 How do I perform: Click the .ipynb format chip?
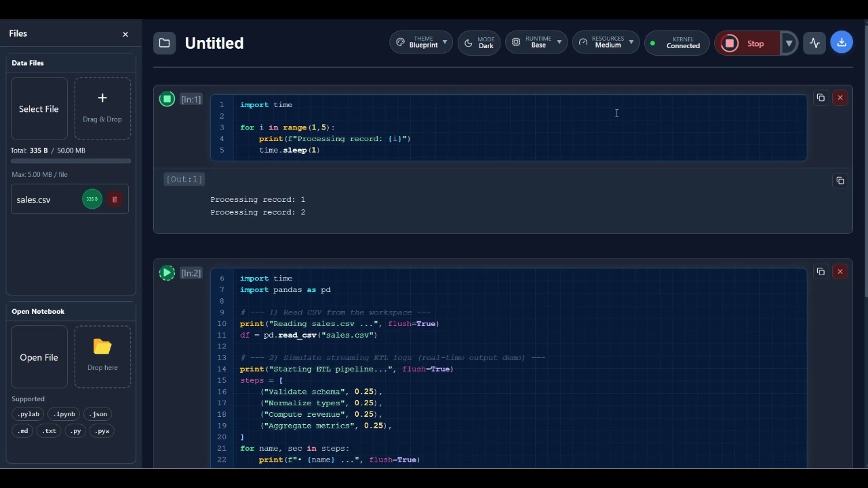pos(64,414)
